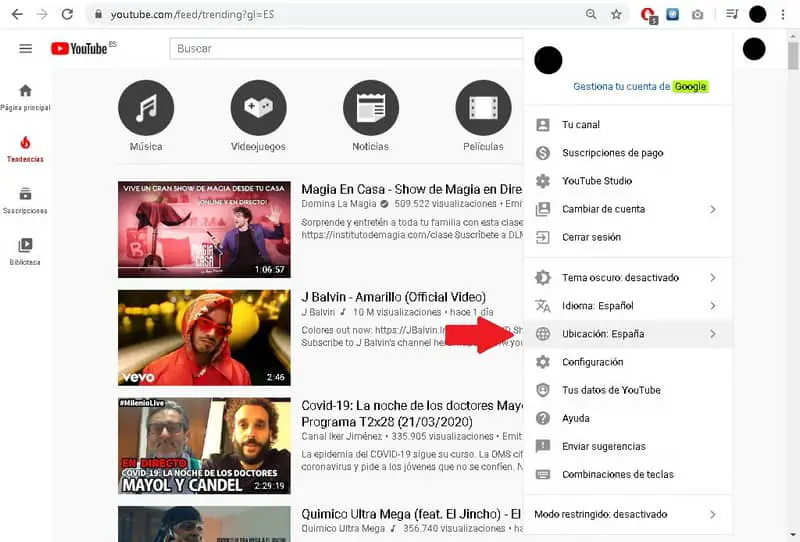This screenshot has width=800, height=542.
Task: Reload the page with the refresh icon
Action: click(67, 14)
